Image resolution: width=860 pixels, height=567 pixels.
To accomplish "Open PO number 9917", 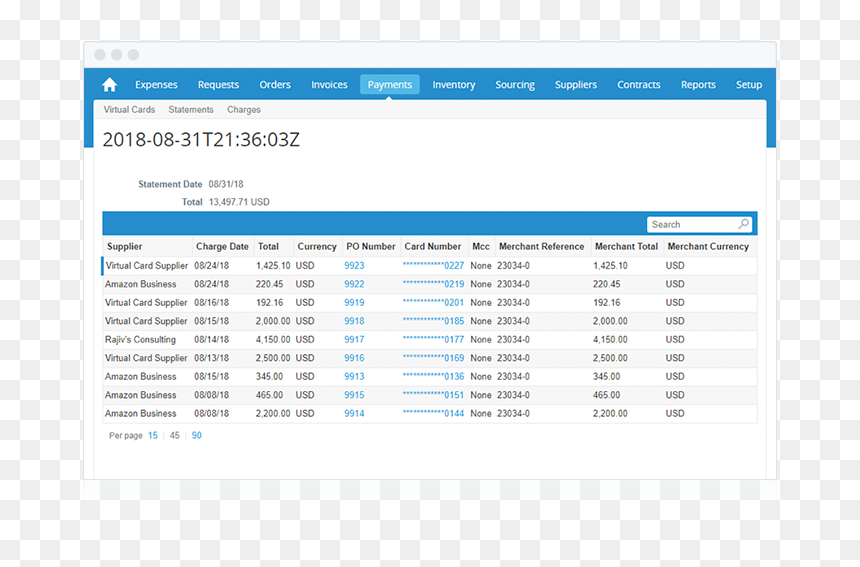I will (x=354, y=339).
